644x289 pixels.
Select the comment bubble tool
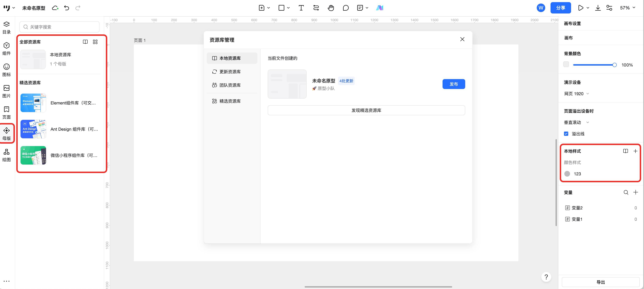[x=346, y=8]
